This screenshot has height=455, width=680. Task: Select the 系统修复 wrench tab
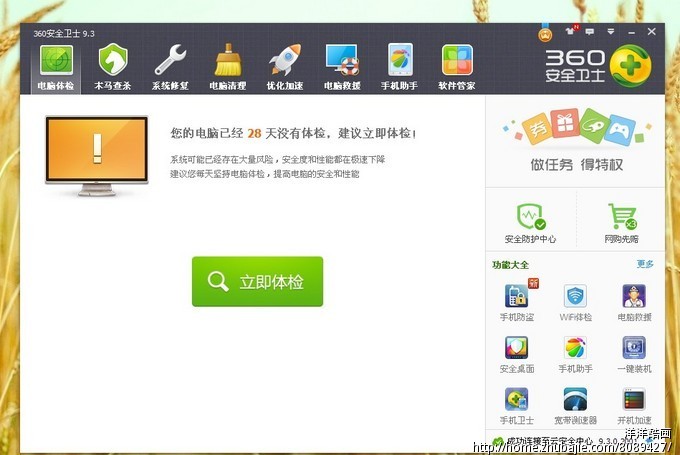click(170, 67)
